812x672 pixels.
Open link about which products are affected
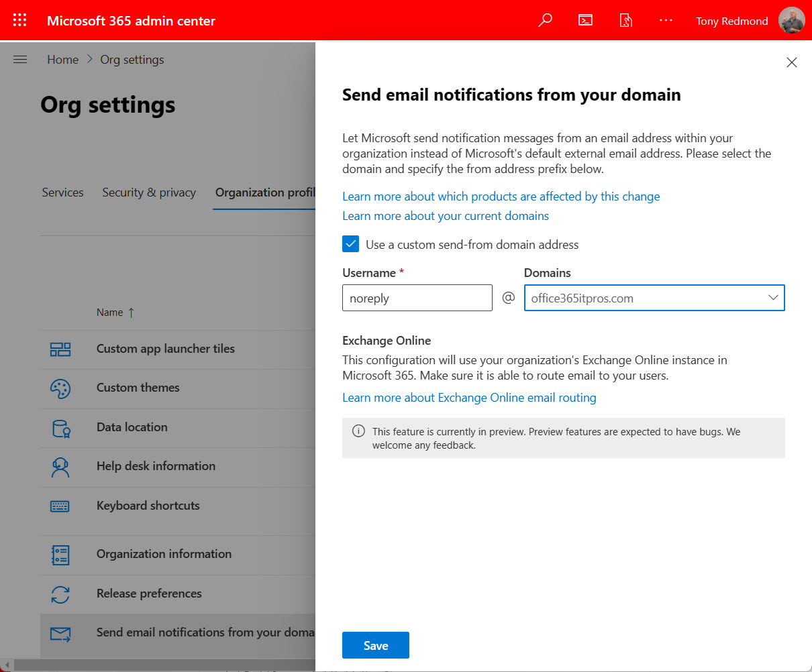501,197
